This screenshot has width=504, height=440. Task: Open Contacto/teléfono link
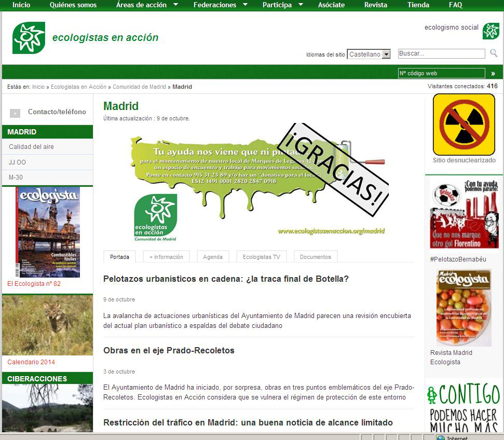click(x=57, y=112)
